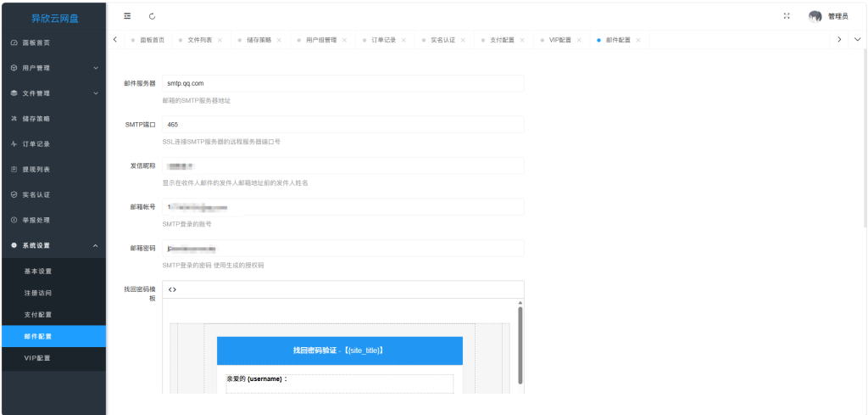The image size is (868, 415).
Task: Click the 管理员 username label
Action: pyautogui.click(x=837, y=17)
